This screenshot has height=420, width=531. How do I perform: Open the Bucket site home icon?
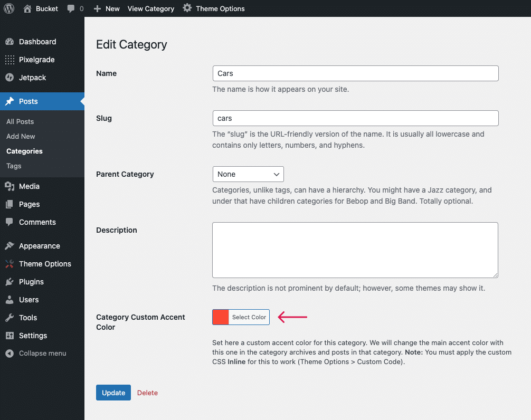(x=28, y=8)
